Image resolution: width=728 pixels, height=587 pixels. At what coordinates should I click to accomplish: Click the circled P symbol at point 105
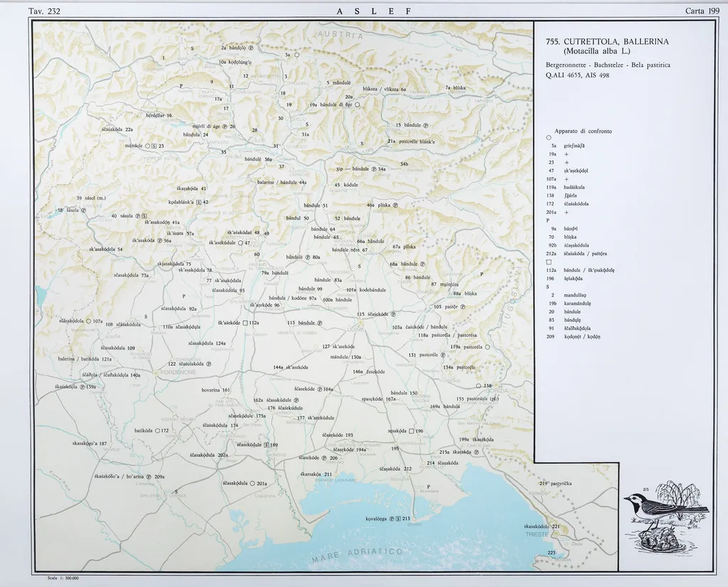[x=462, y=307]
